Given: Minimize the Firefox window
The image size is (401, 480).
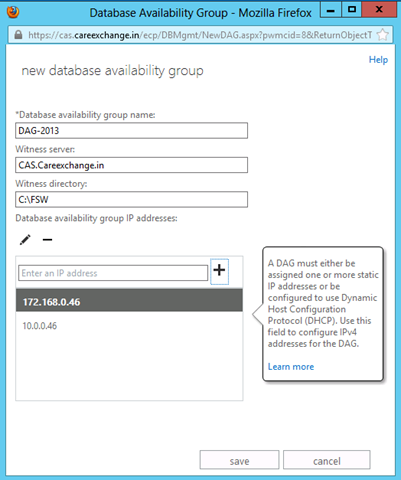Looking at the screenshot, I should [x=330, y=10].
